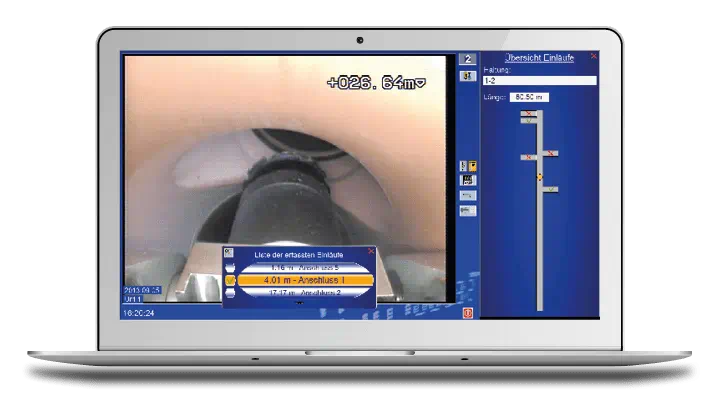Click the bottom grey sidebar icon
The image size is (720, 405).
468,211
